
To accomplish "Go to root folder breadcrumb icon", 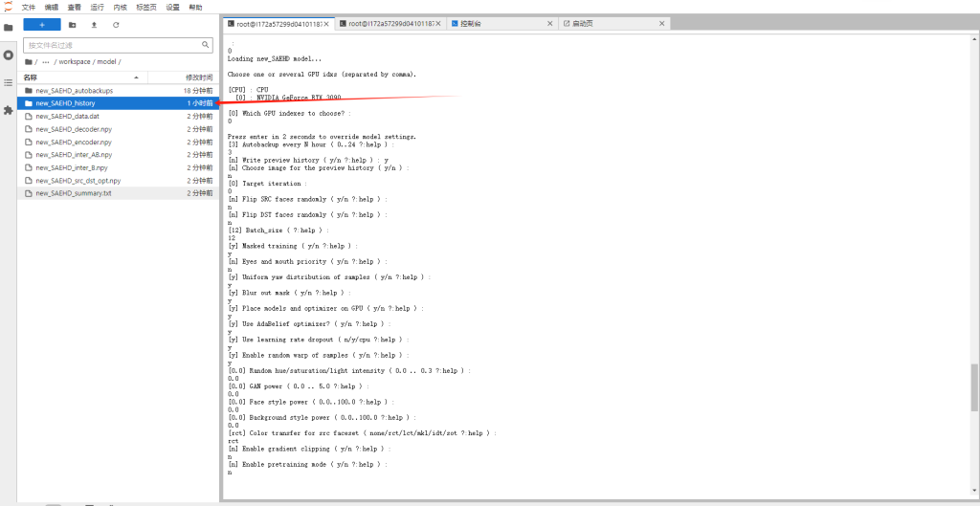I will [x=28, y=62].
